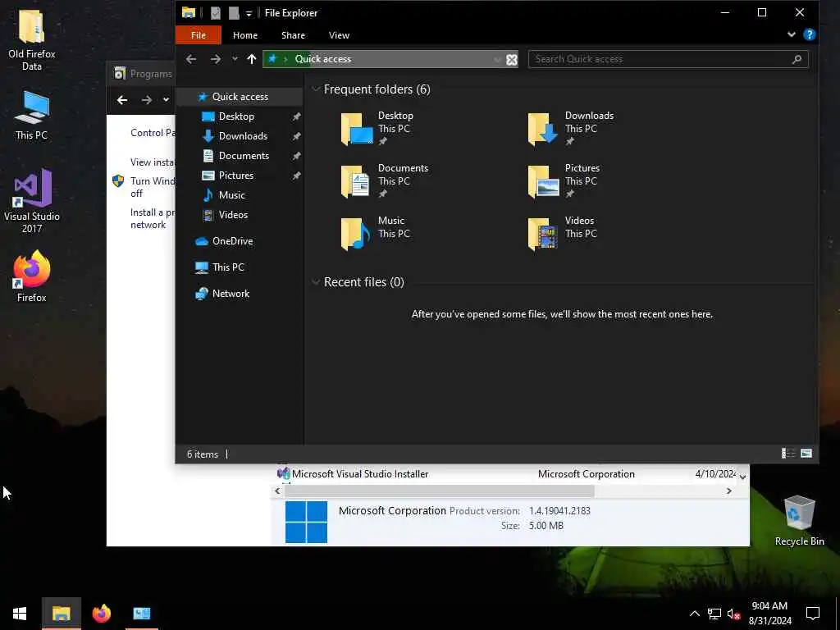The width and height of the screenshot is (840, 630).
Task: Open Customize Quick Access Toolbar dropdown
Action: pos(249,13)
